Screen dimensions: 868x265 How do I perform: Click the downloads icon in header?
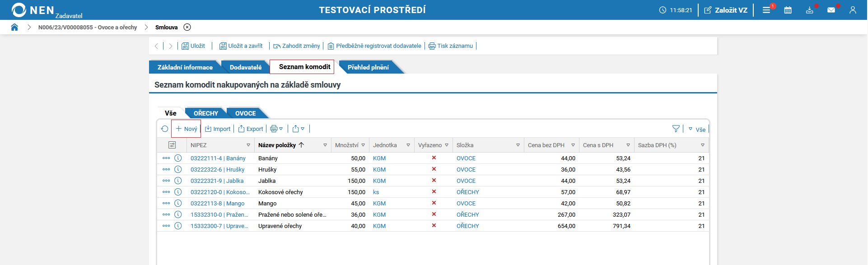click(x=809, y=10)
